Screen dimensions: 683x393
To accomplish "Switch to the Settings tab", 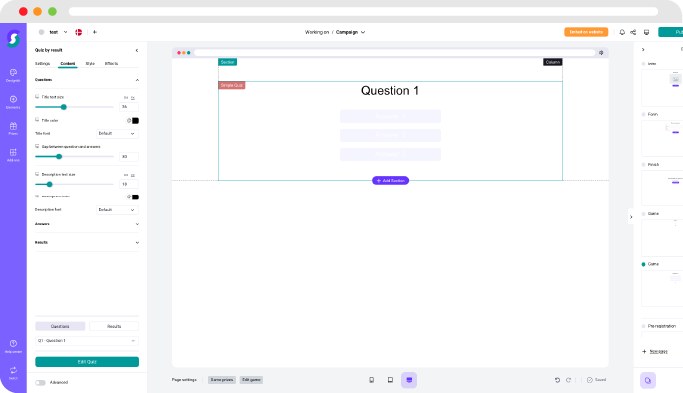I will click(42, 64).
